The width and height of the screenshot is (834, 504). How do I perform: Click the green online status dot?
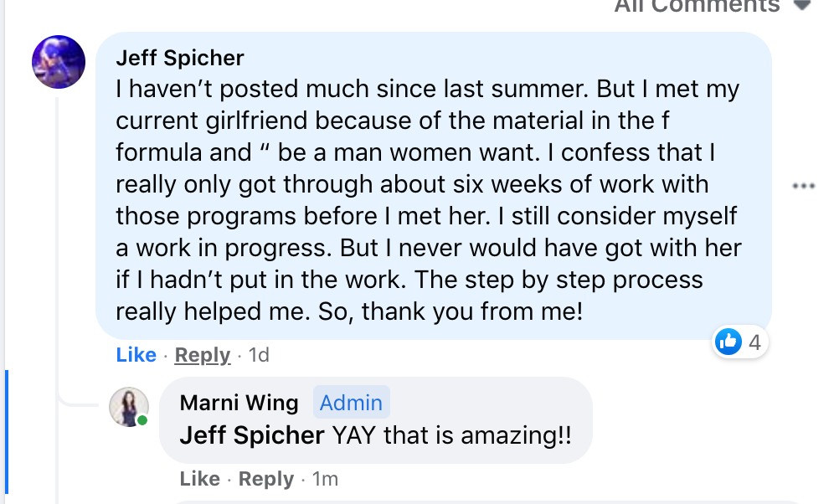point(142,420)
